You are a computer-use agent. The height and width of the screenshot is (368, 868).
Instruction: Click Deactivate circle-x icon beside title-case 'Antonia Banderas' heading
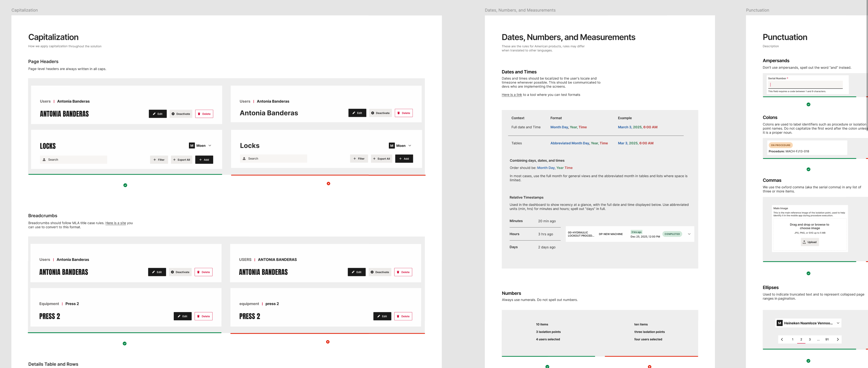pos(373,113)
